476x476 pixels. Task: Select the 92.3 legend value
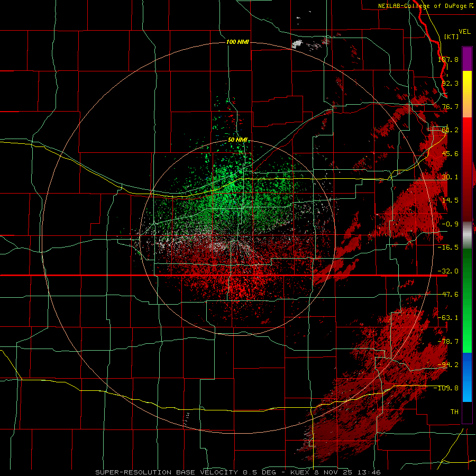point(450,83)
